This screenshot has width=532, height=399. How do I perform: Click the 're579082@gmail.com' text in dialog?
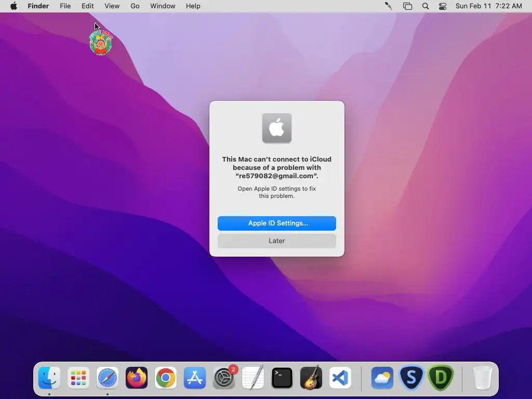pyautogui.click(x=276, y=176)
